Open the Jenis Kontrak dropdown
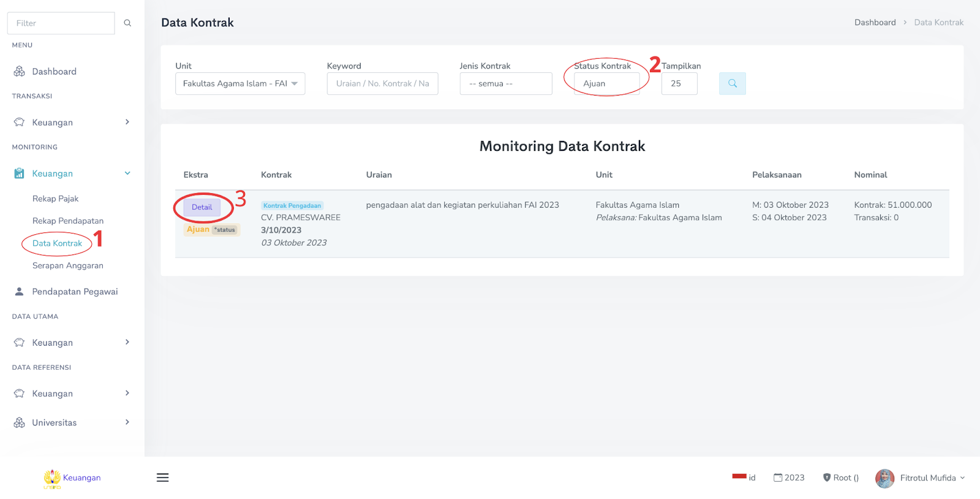 tap(505, 83)
